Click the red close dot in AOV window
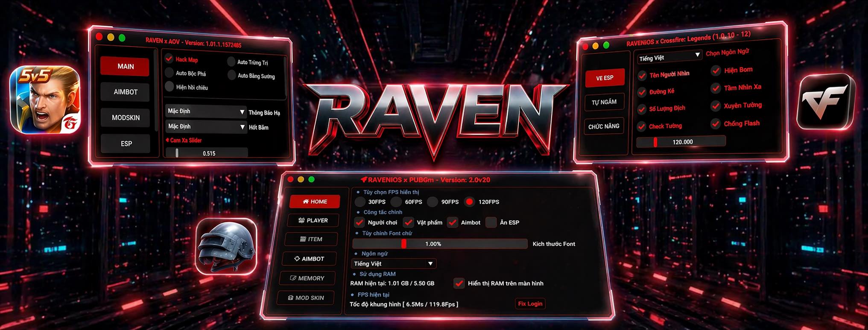This screenshot has width=868, height=330. point(99,37)
